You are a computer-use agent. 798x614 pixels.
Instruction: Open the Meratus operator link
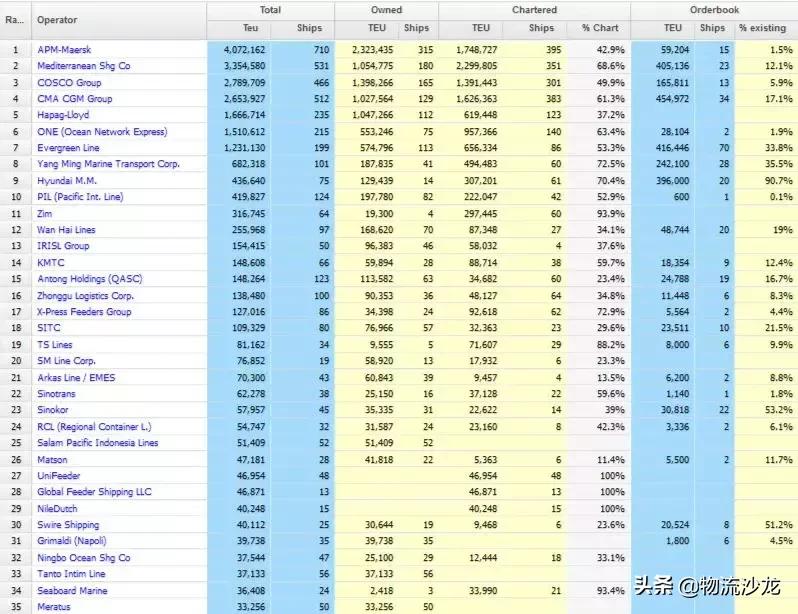coord(54,607)
